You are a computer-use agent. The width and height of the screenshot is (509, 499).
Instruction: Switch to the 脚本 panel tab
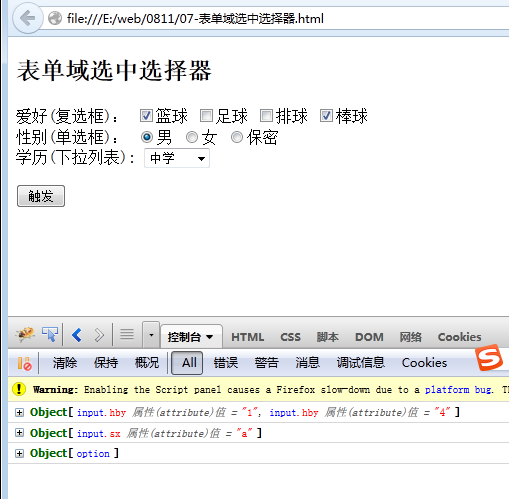[x=327, y=337]
